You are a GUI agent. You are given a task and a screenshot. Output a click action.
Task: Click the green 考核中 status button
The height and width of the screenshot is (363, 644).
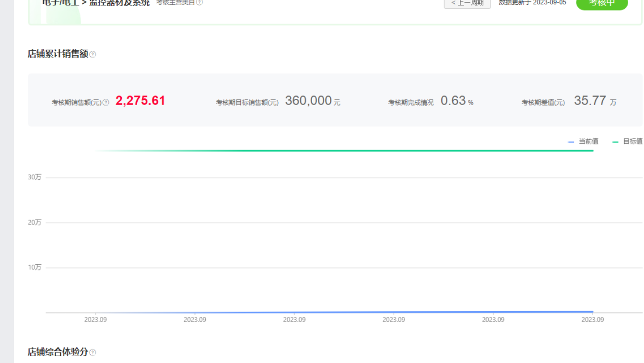(x=601, y=3)
